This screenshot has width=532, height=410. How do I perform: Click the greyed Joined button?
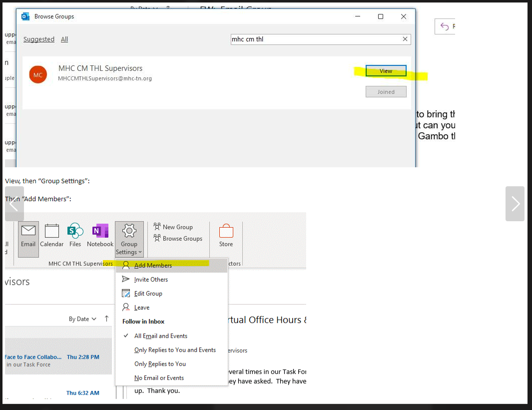[x=386, y=92]
